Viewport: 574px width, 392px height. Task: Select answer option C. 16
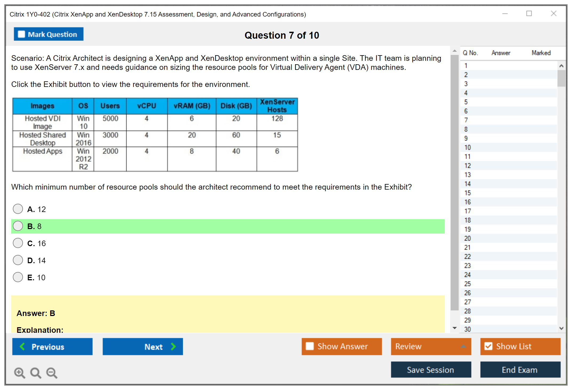pos(18,243)
